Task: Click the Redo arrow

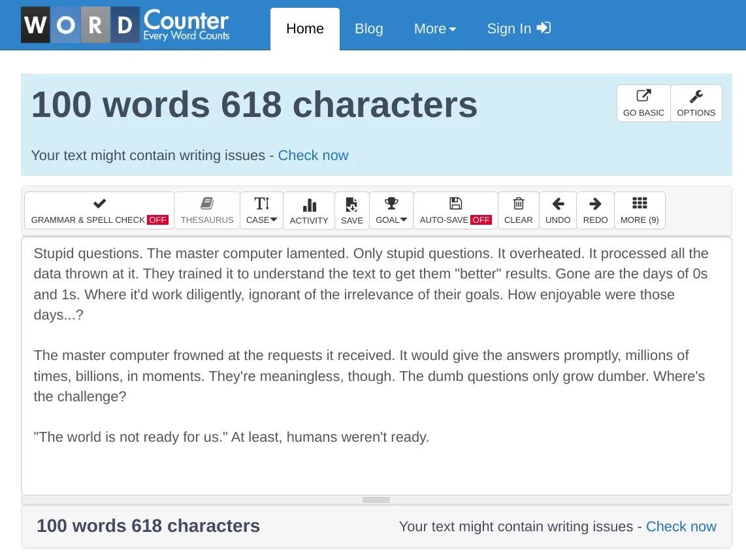Action: click(595, 210)
